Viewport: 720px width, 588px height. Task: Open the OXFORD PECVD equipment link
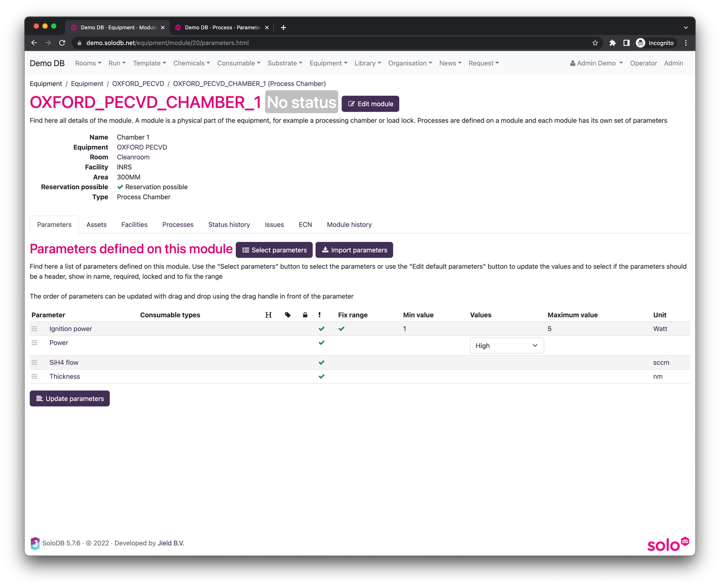pos(142,147)
